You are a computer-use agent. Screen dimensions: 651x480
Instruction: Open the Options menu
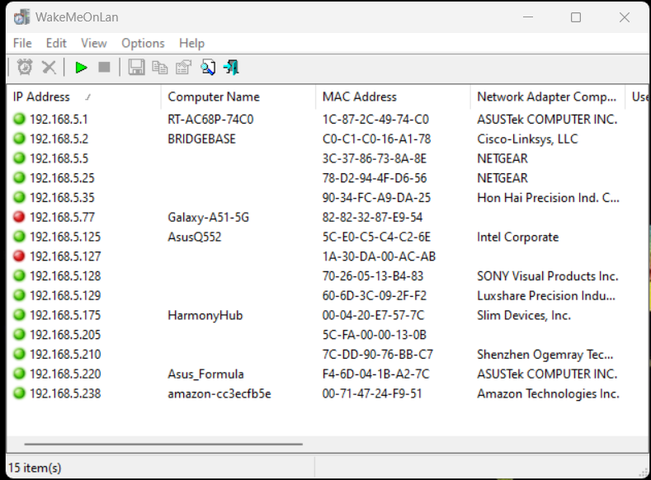(143, 43)
